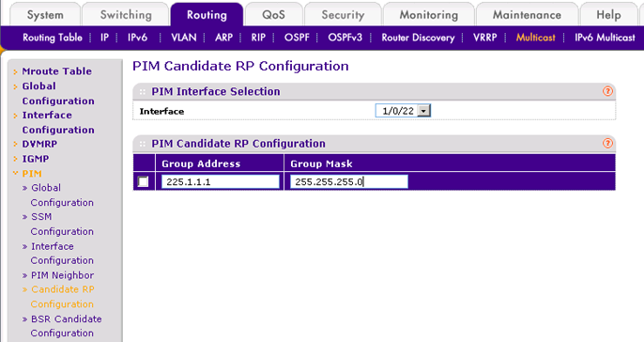Open Candidate RP Configuration sub-item
Image resolution: width=644 pixels, height=342 pixels.
pyautogui.click(x=62, y=297)
